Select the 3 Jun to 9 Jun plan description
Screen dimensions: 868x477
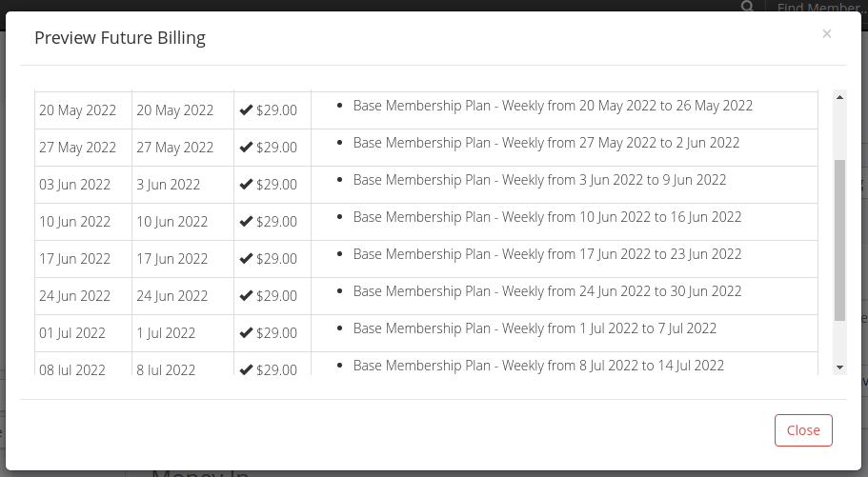point(539,180)
